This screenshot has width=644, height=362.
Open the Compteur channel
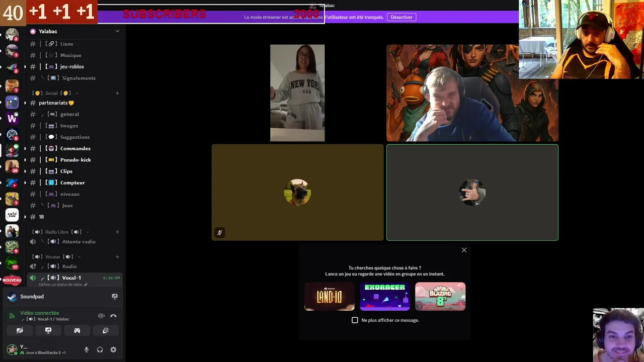(74, 183)
